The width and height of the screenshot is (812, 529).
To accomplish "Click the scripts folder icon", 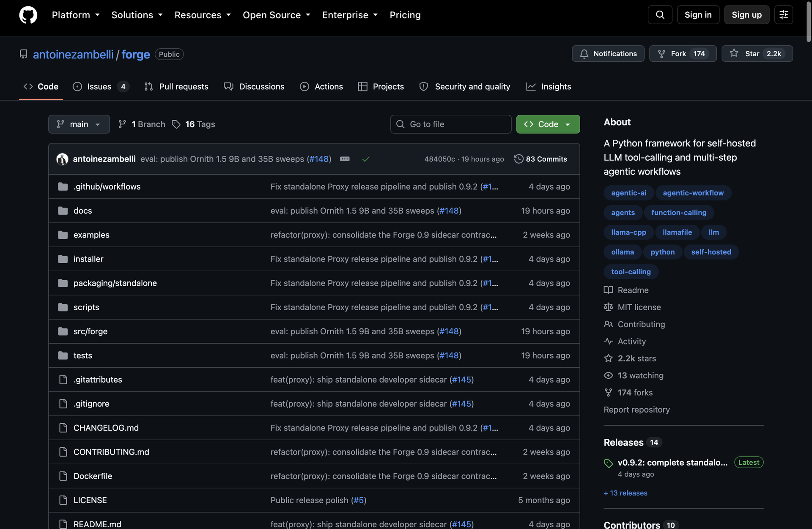I will tap(63, 307).
